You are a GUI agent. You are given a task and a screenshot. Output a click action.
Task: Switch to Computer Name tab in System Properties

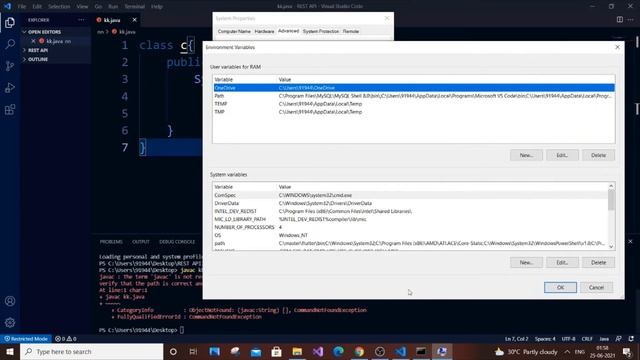pyautogui.click(x=234, y=31)
